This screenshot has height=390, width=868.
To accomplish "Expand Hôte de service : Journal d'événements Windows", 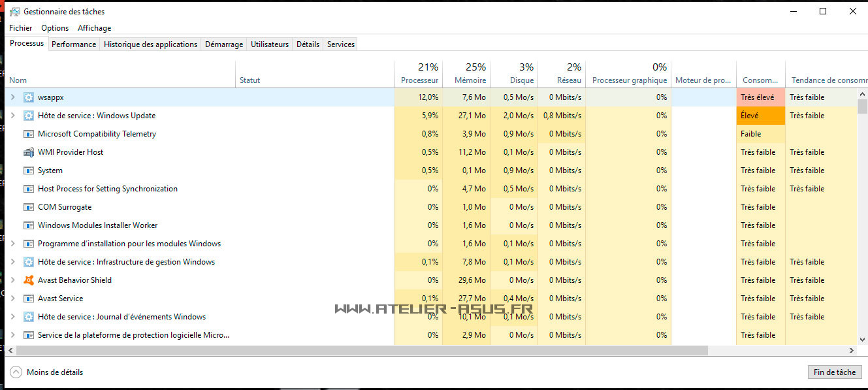I will (x=12, y=317).
